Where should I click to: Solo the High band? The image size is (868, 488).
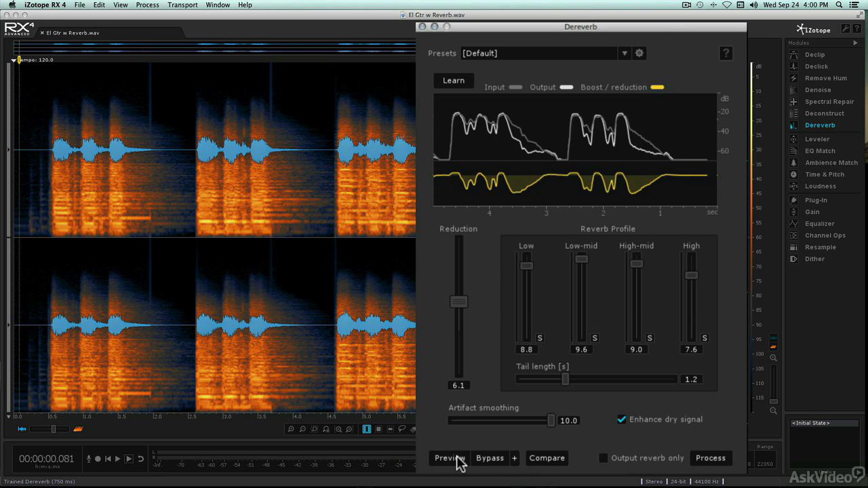705,338
